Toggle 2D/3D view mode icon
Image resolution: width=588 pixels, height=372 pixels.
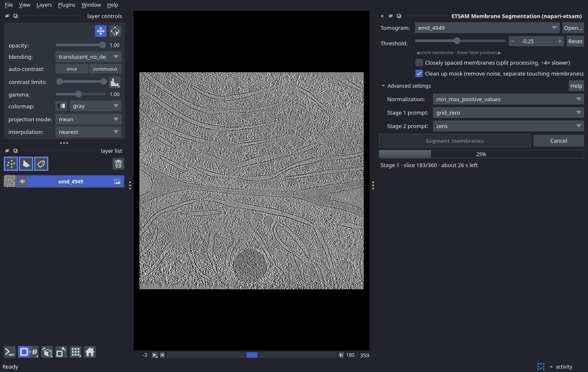pyautogui.click(x=29, y=352)
